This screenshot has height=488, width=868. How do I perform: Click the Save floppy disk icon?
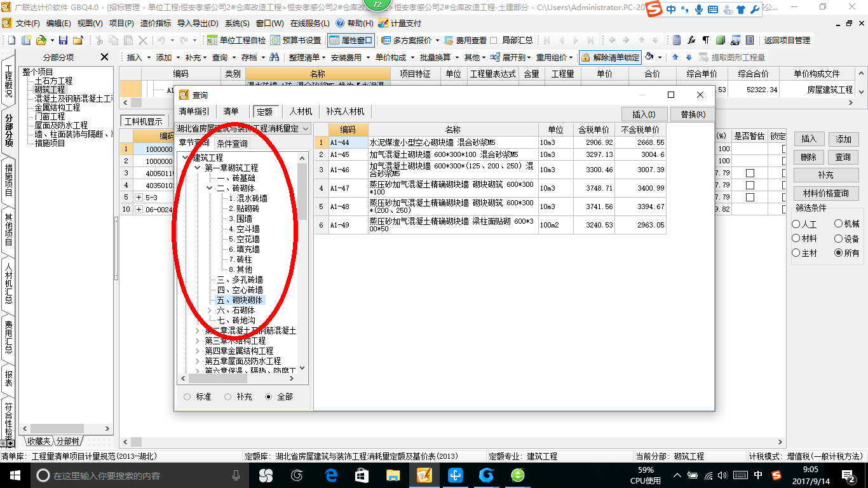click(64, 40)
